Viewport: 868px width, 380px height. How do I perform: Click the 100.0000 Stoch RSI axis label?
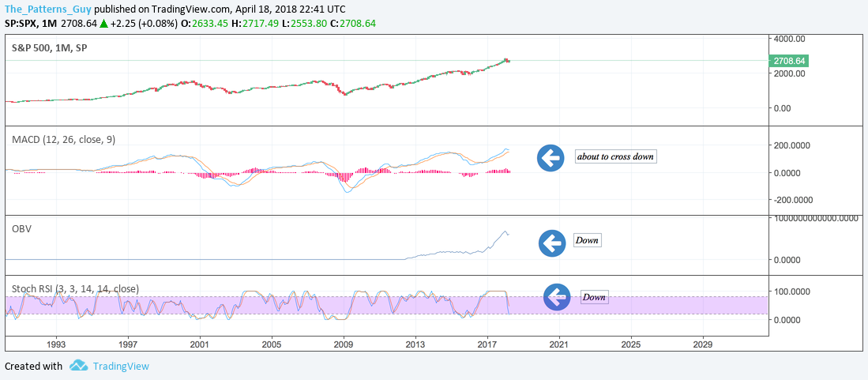(793, 292)
